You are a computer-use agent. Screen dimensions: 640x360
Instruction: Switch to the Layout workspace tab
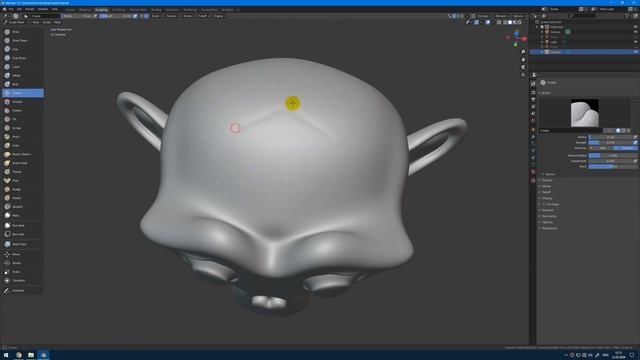click(70, 9)
